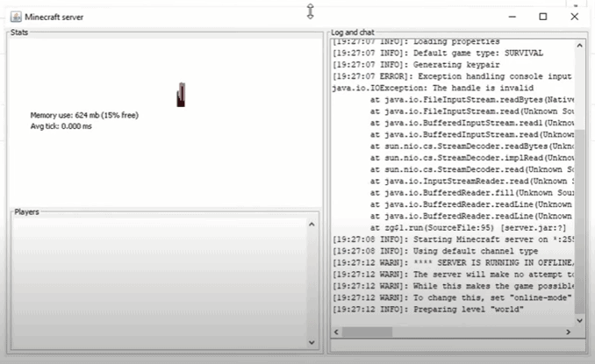The height and width of the screenshot is (364, 595).
Task: Focus the server command input field
Action: (458, 346)
